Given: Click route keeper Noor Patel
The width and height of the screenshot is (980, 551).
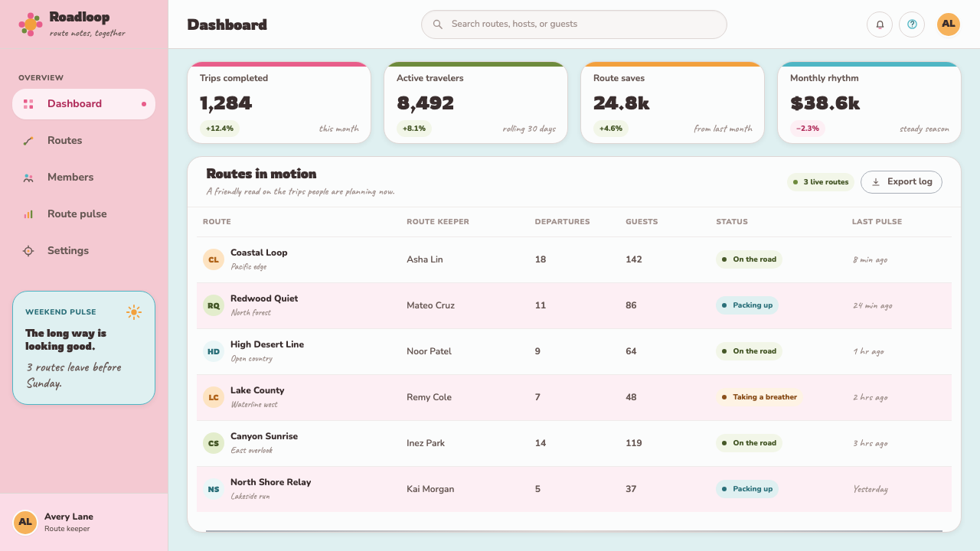Looking at the screenshot, I should pyautogui.click(x=429, y=351).
